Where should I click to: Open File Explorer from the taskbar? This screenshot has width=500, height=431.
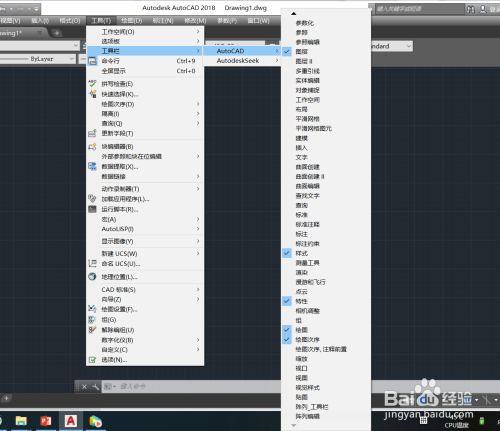pyautogui.click(x=21, y=421)
